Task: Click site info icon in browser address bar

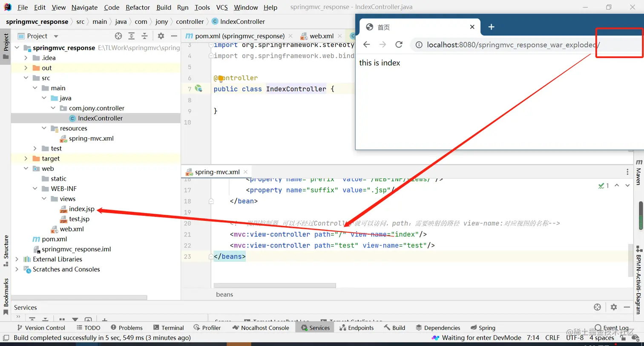Action: click(419, 45)
